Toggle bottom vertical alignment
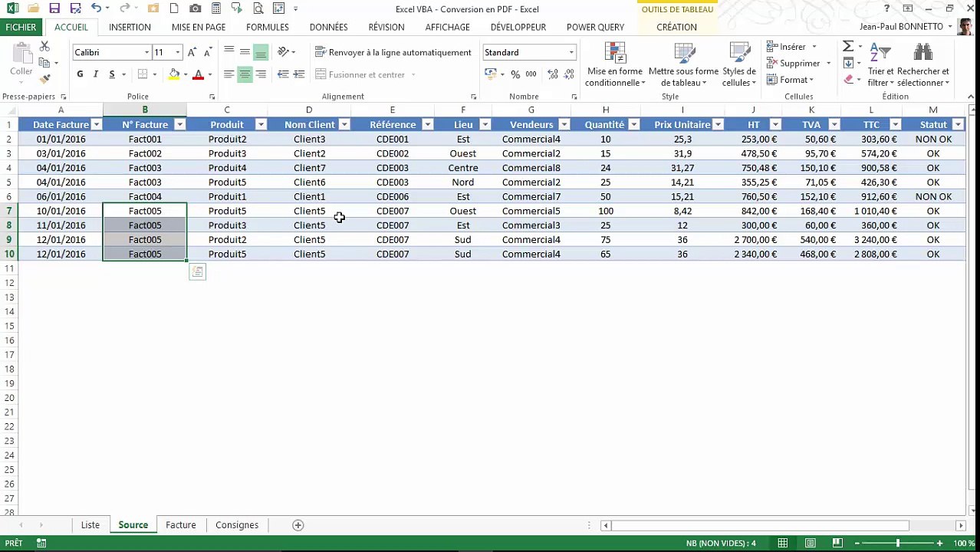The width and height of the screenshot is (980, 552). [x=261, y=52]
